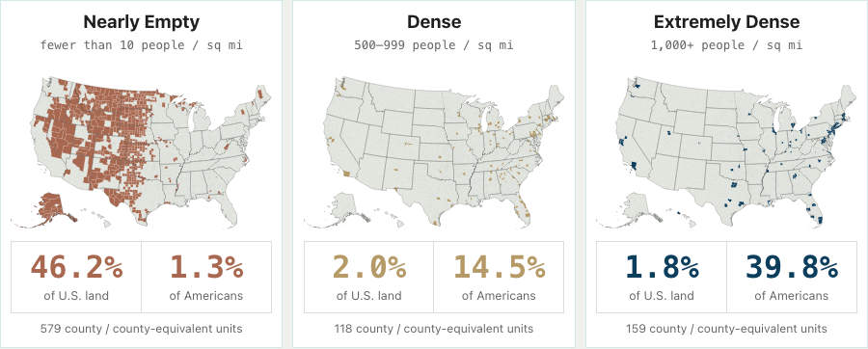Click '1,000+ people / sq mi' subtitle

point(726,44)
